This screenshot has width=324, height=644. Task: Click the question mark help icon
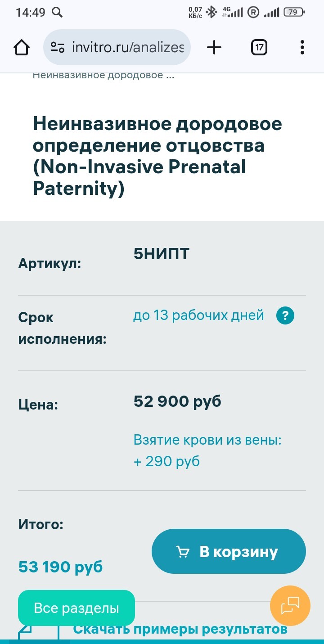click(285, 316)
